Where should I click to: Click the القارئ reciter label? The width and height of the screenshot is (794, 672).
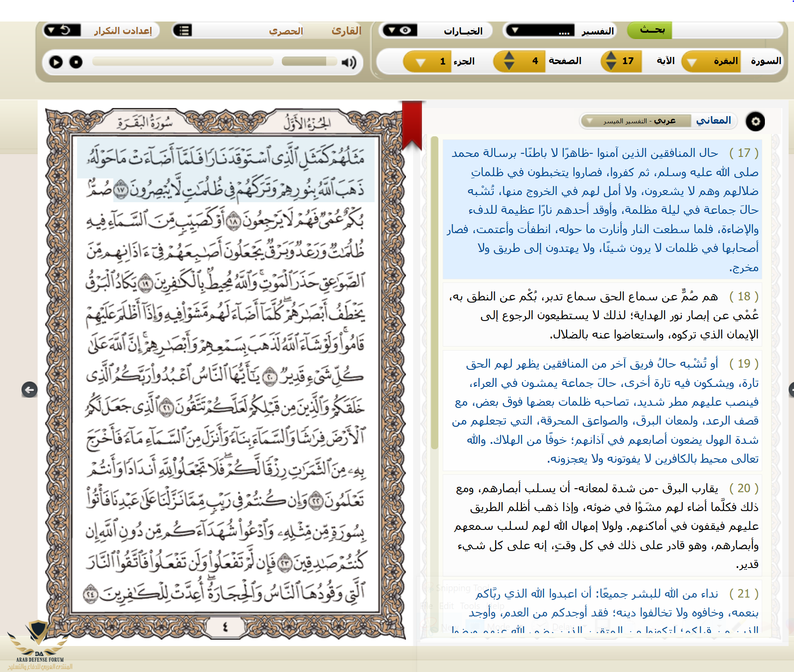(346, 30)
